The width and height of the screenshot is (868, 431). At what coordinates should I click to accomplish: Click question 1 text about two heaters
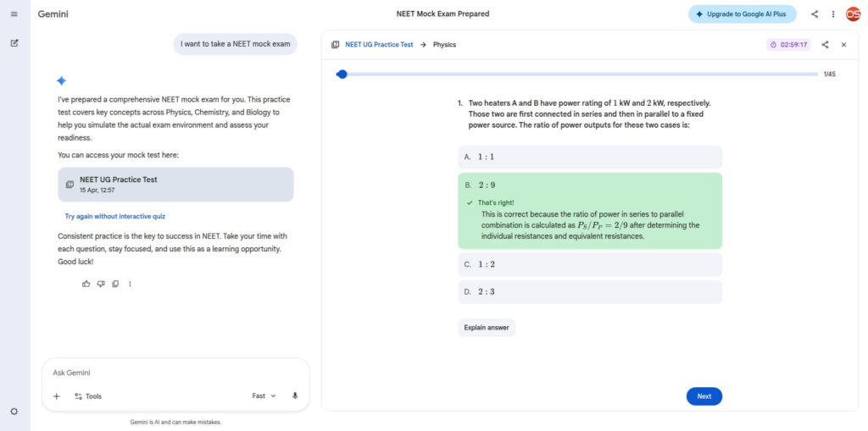pos(589,114)
